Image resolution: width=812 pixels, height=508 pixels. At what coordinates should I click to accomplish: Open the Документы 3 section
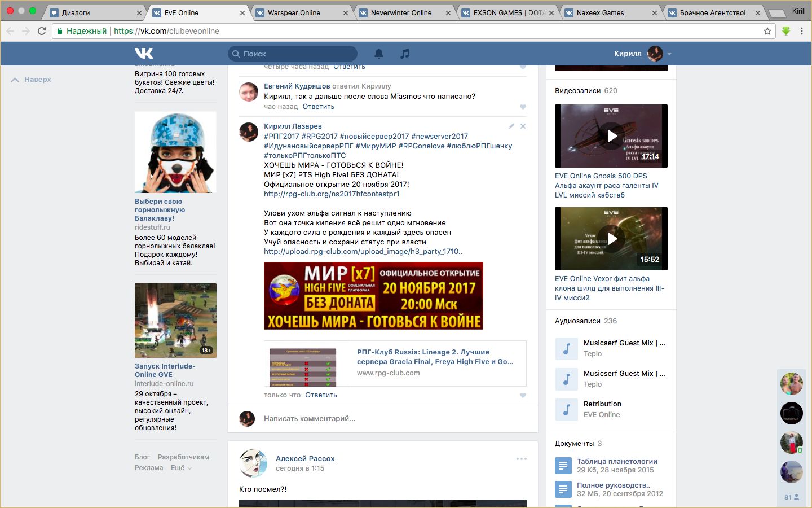coord(578,444)
